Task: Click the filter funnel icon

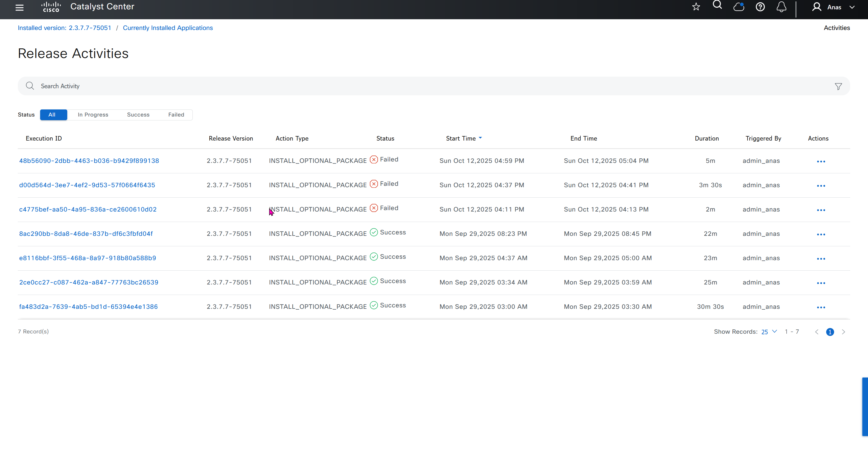Action: coord(838,87)
